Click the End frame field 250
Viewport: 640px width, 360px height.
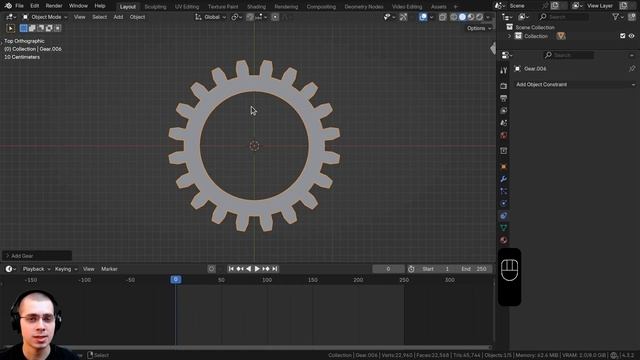pos(474,269)
